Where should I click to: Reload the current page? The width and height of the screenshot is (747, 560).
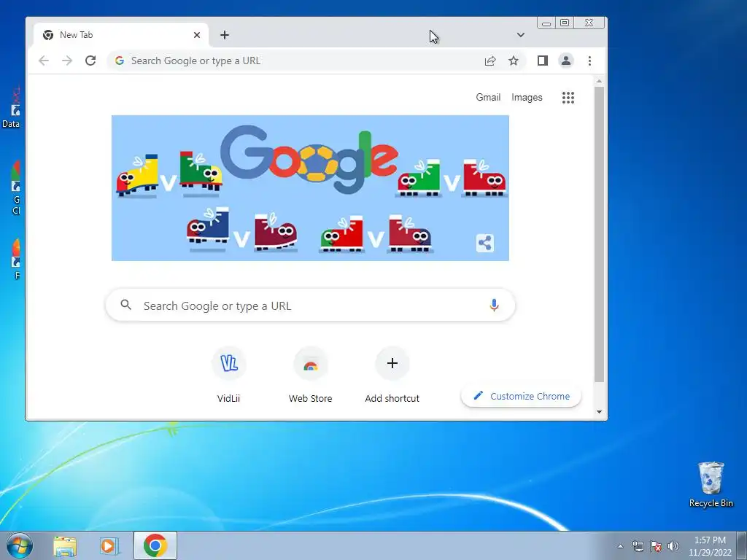[x=90, y=61]
